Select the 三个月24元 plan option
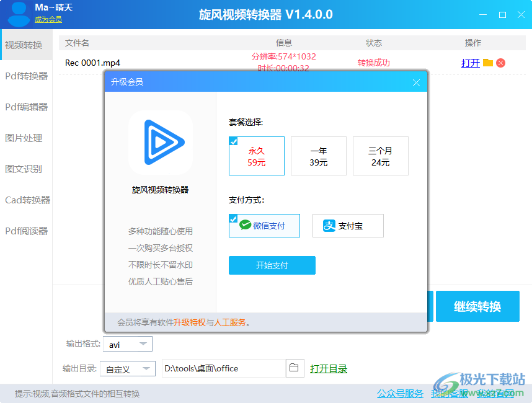Viewport: 532px width, 403px height. pyautogui.click(x=380, y=156)
